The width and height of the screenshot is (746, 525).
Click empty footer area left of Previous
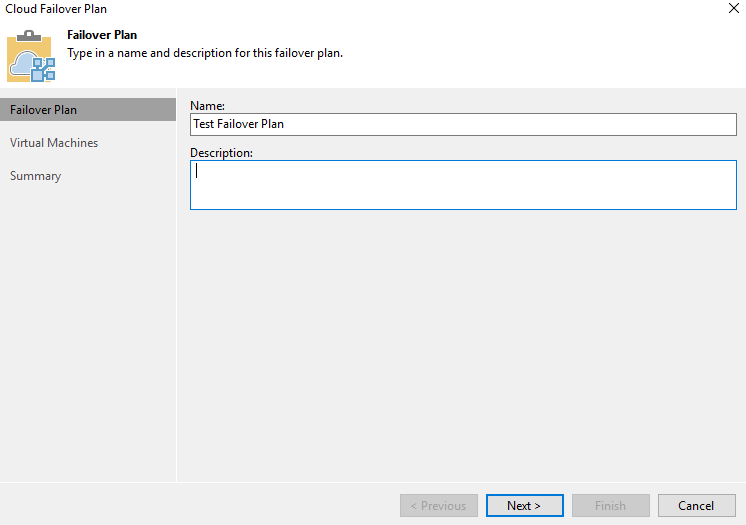[x=200, y=505]
